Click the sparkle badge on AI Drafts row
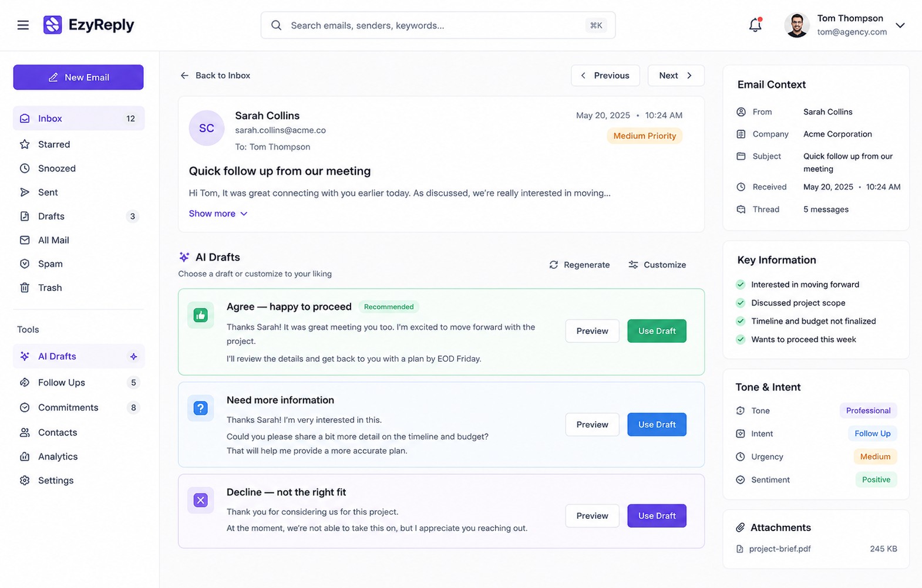 pos(133,356)
